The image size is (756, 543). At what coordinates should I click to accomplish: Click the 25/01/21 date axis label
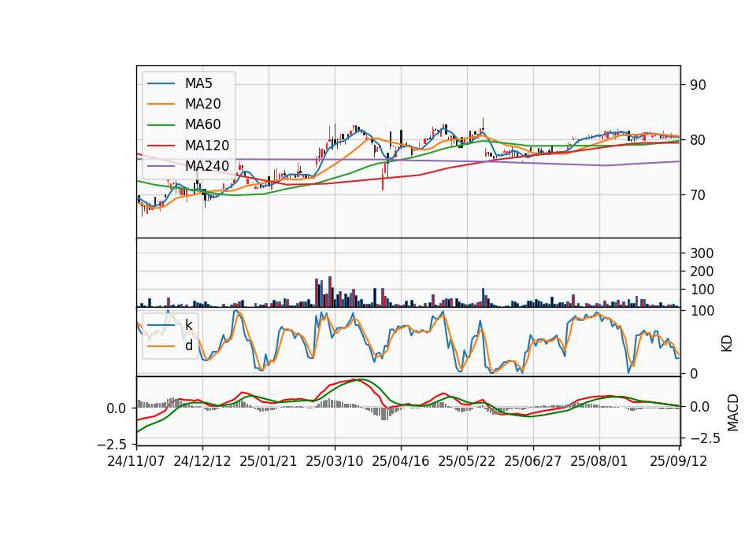pyautogui.click(x=268, y=461)
